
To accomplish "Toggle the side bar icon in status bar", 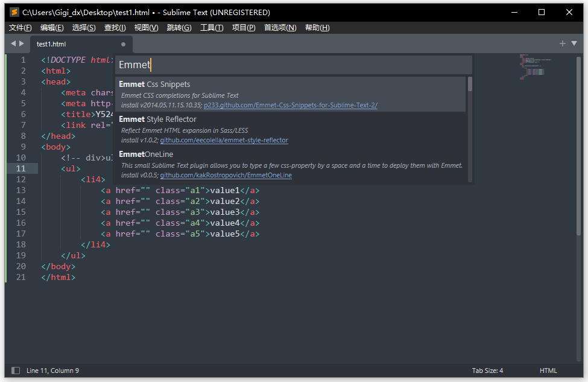I will coord(16,371).
